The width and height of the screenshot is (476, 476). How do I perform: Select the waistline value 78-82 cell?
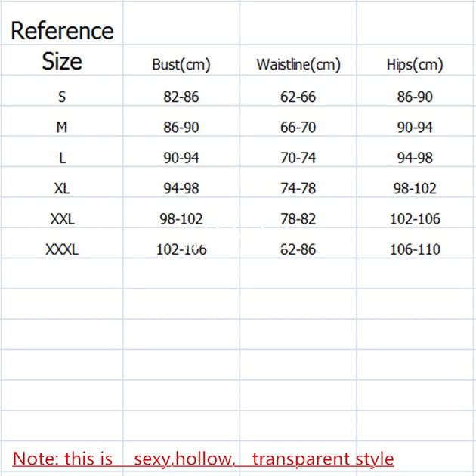(x=298, y=219)
